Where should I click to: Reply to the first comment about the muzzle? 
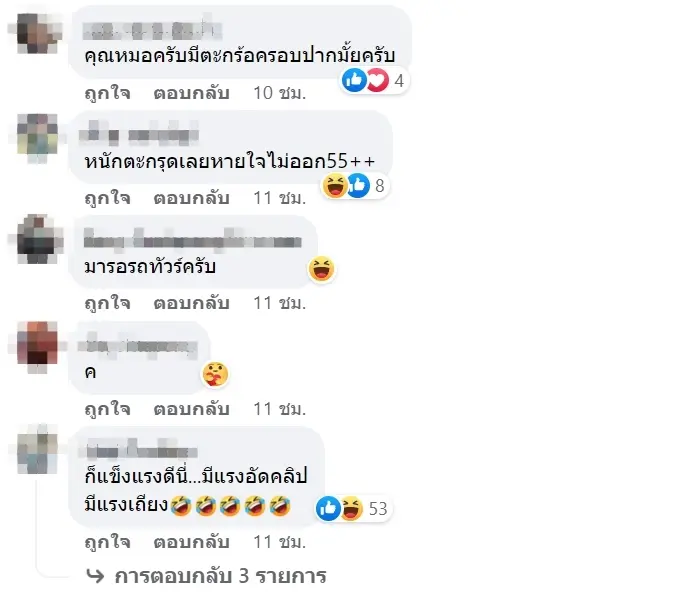pyautogui.click(x=191, y=93)
